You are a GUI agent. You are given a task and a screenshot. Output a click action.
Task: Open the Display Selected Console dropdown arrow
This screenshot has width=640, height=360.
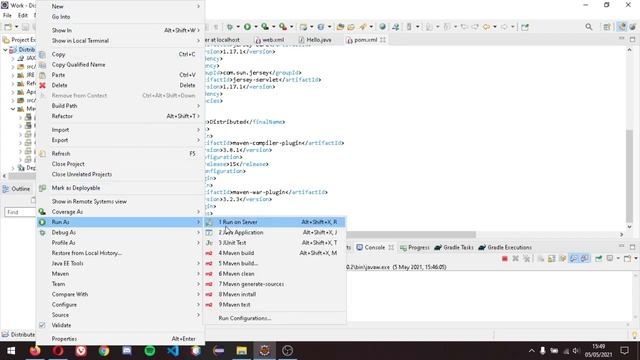point(618,259)
